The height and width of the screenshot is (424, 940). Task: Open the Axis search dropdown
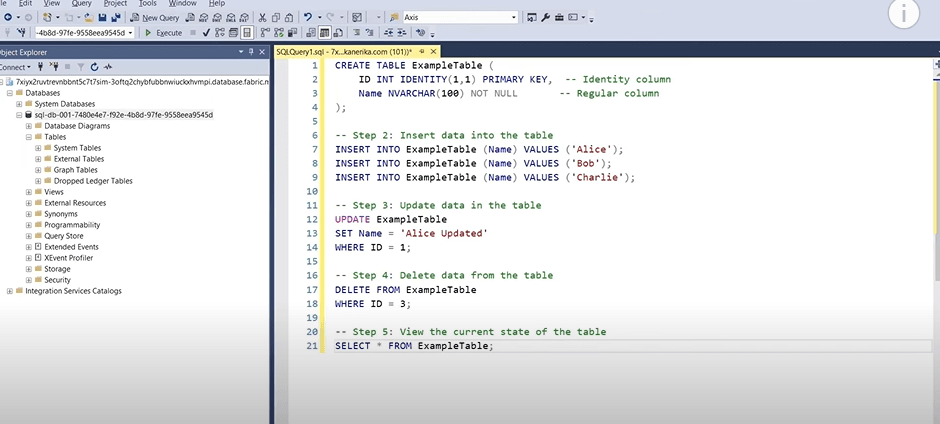click(x=514, y=17)
